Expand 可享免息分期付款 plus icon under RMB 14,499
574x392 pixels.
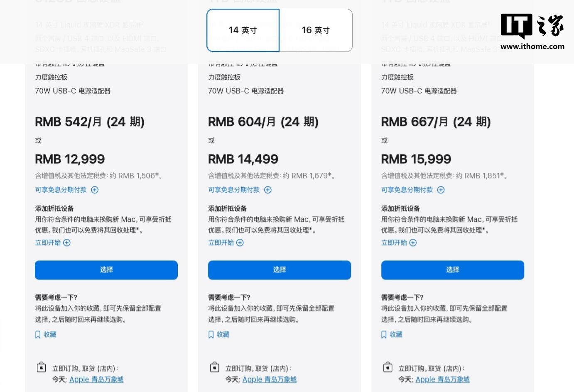tap(268, 190)
